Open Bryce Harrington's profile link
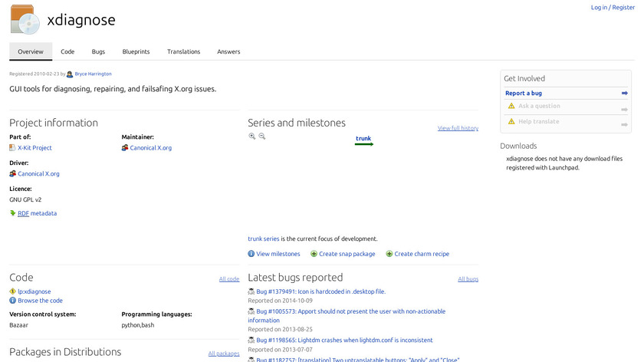The height and width of the screenshot is (362, 644). pyautogui.click(x=93, y=74)
